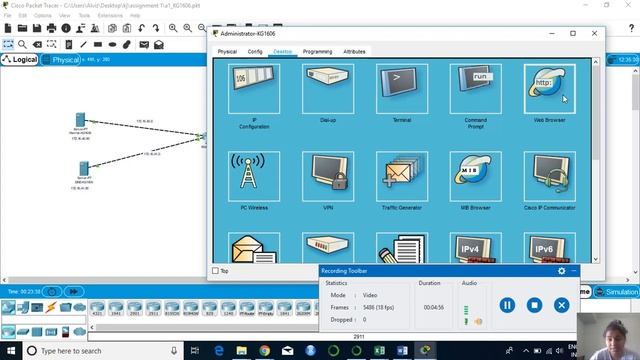Save the network file via toolbar
The image size is (640, 360).
click(37, 28)
